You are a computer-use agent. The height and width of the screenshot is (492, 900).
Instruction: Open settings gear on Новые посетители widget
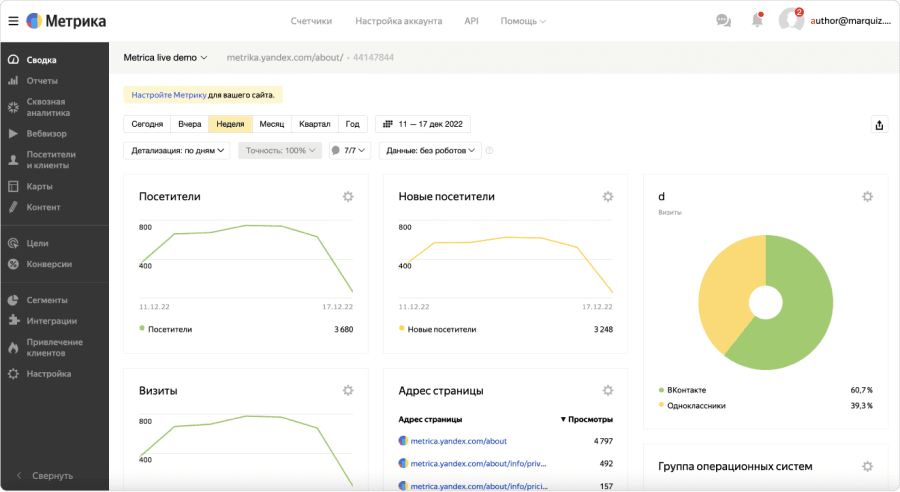[607, 197]
